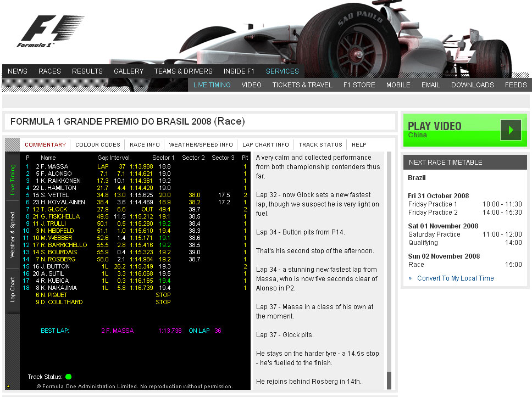
Task: Click the Fri 31 October 2008 date
Action: 439,195
